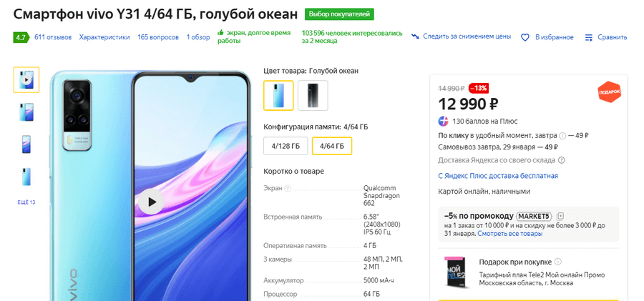Click the info icon by Подарок при покупке

pyautogui.click(x=558, y=262)
